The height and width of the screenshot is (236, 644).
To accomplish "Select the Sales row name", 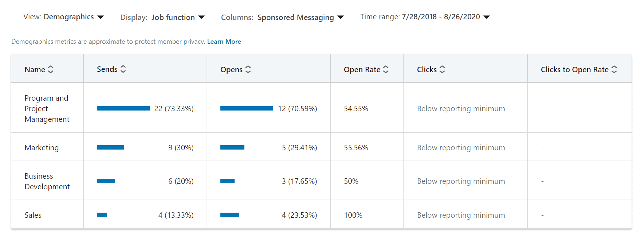I will 33,215.
